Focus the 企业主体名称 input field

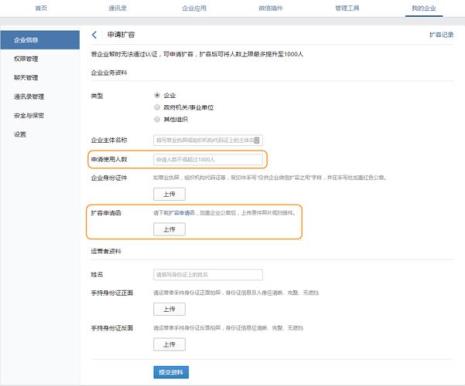tap(208, 140)
